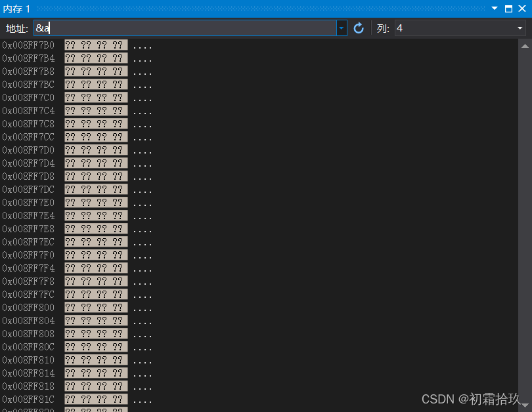Select address 0x008FF7DC
This screenshot has height=412, width=532.
pos(28,190)
